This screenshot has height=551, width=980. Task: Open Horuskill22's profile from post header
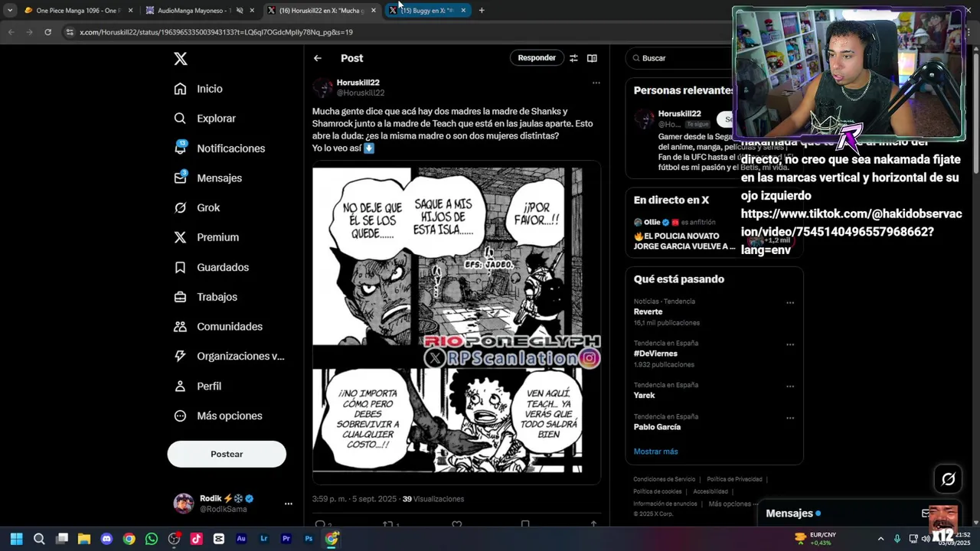[x=358, y=83]
